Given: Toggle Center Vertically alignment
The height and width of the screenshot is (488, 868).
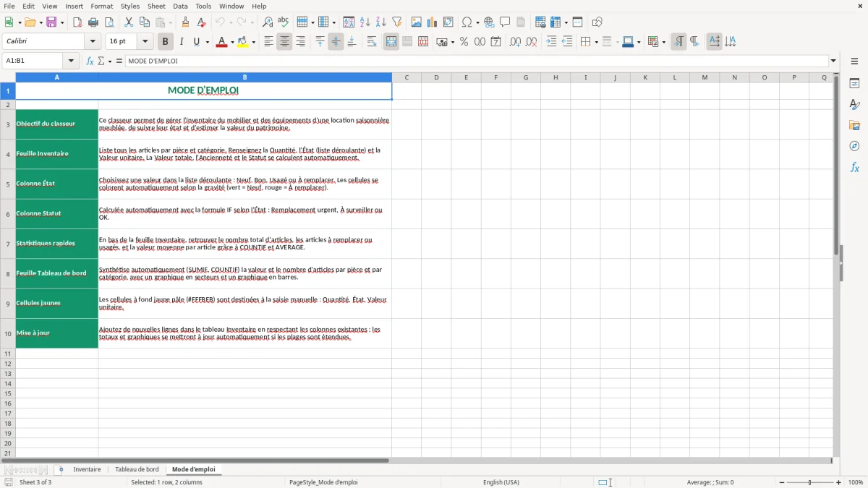Looking at the screenshot, I should [x=336, y=42].
